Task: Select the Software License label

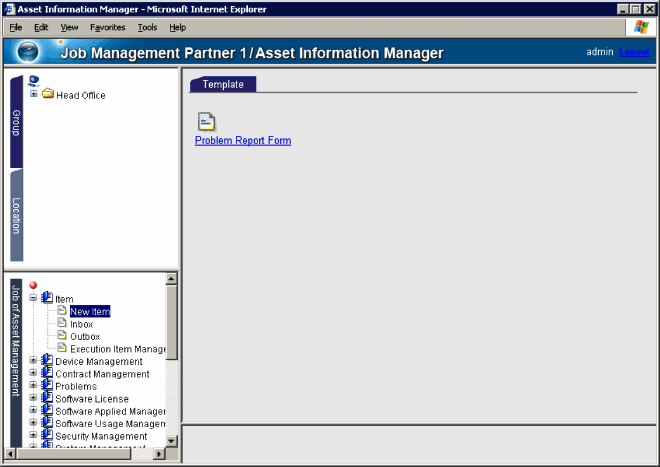Action: coord(92,399)
